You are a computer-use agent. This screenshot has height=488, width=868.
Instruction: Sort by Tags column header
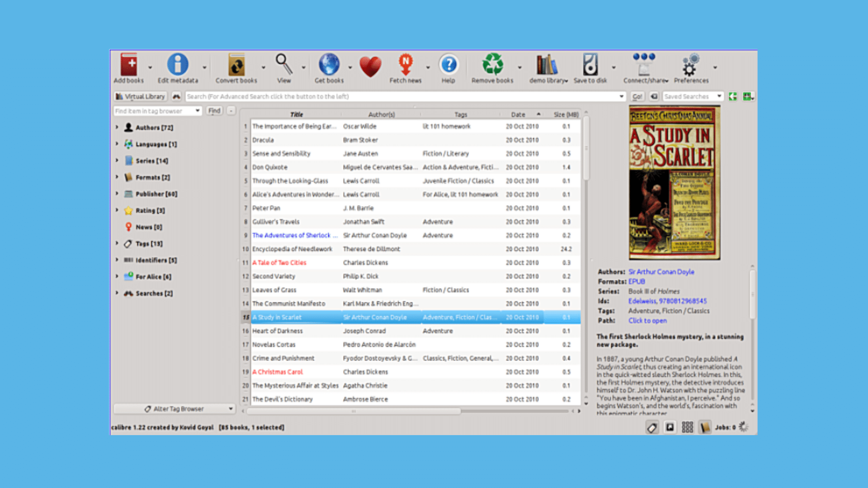pyautogui.click(x=461, y=114)
